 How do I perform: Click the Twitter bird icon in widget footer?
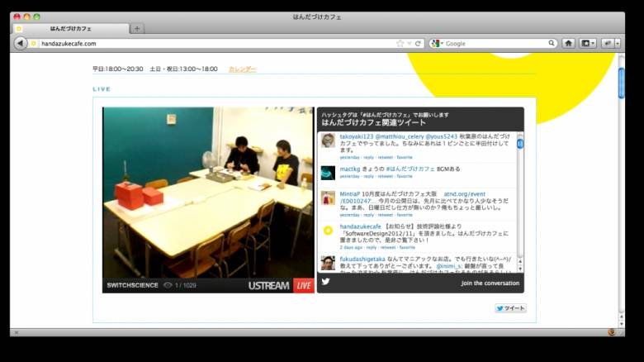[x=326, y=283]
